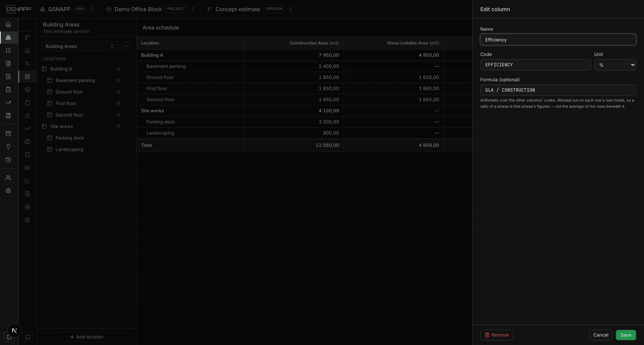644x345 pixels.
Task: Focus the Name field containing Efficiency
Action: point(558,39)
